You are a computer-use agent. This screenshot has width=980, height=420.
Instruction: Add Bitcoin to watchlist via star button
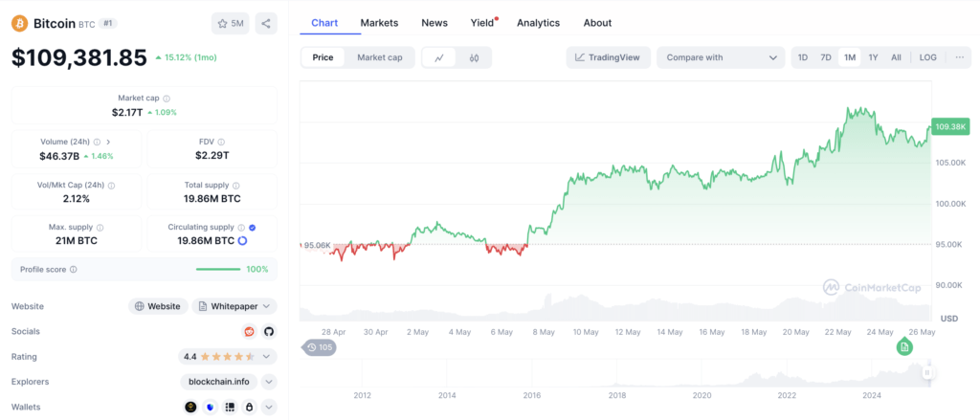tap(230, 24)
